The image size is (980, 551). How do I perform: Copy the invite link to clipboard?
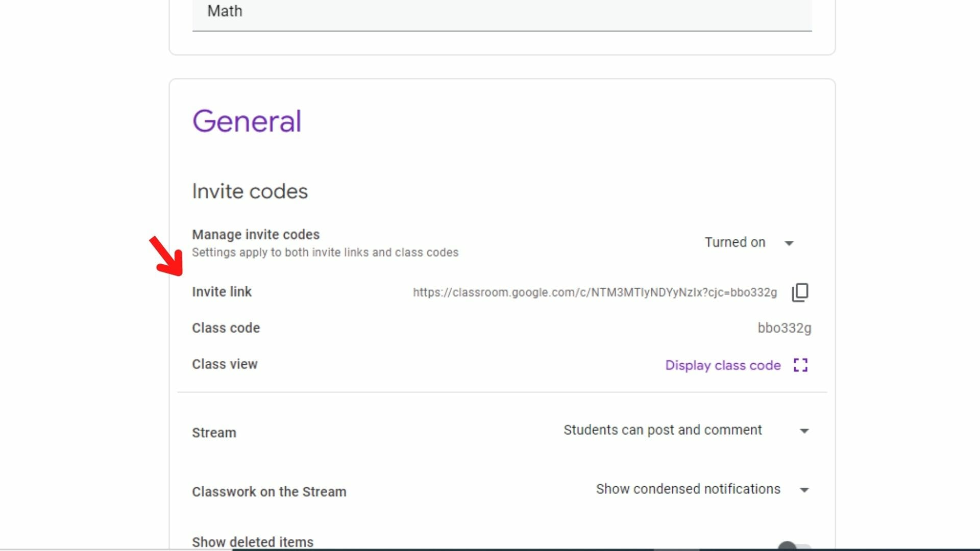pos(800,292)
